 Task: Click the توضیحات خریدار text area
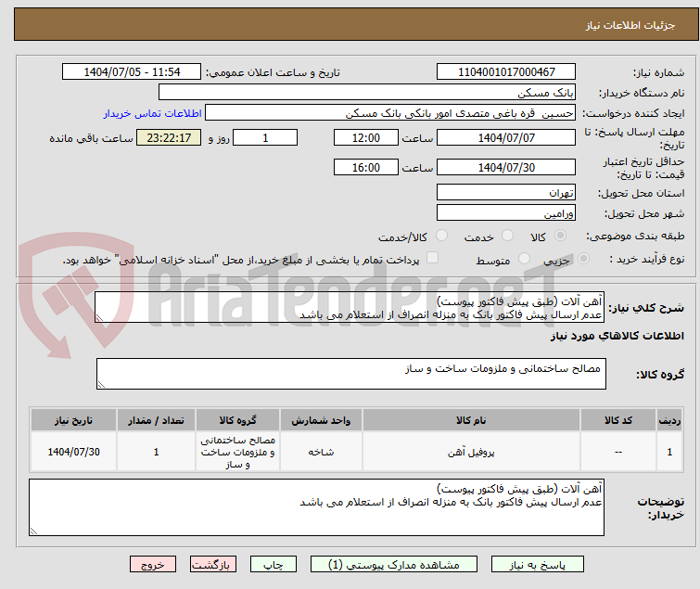pyautogui.click(x=316, y=507)
